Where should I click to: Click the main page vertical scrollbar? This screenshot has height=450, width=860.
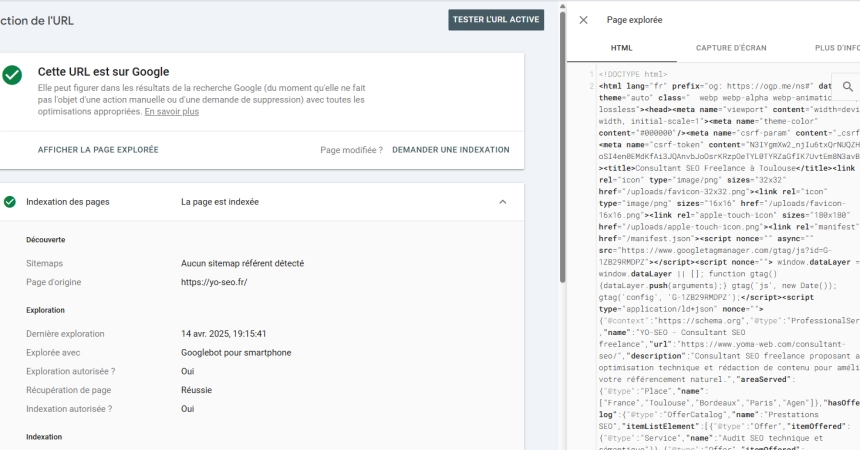click(x=562, y=145)
